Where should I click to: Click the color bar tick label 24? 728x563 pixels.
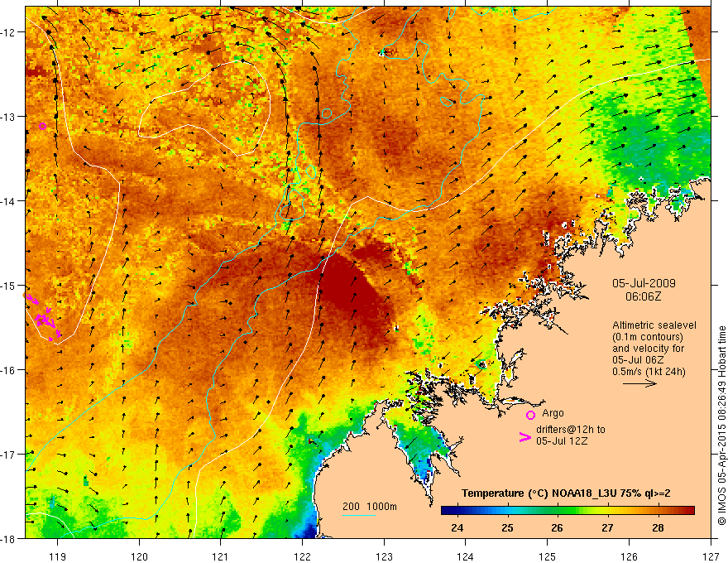point(457,527)
